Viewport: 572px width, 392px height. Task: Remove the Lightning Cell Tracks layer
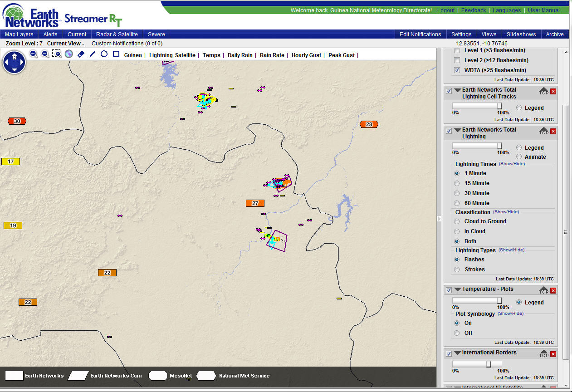coord(553,91)
